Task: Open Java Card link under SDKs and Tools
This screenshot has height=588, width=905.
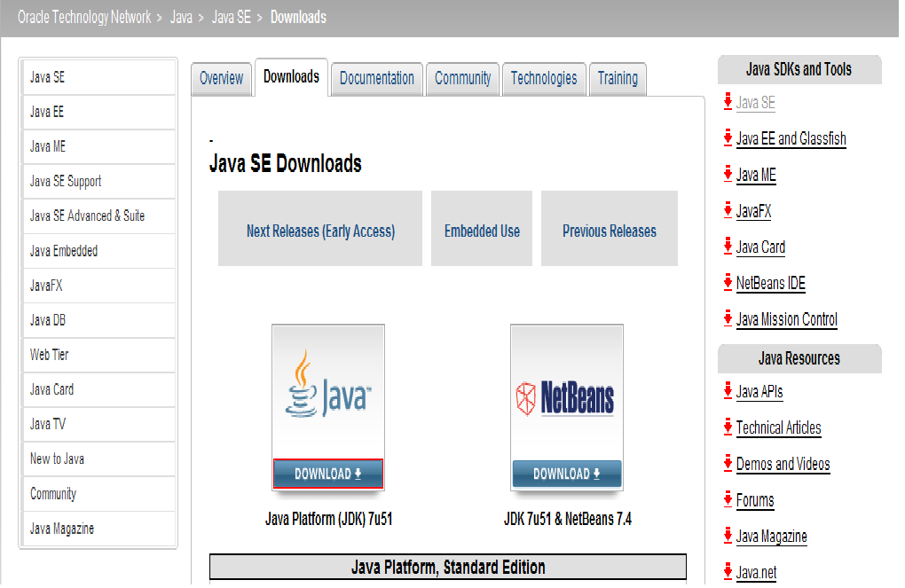Action: [x=760, y=247]
